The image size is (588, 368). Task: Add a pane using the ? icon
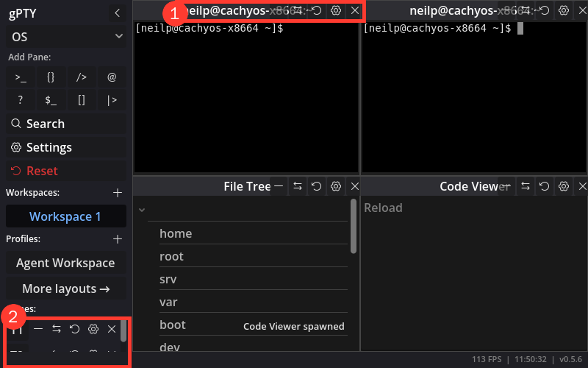[21, 100]
